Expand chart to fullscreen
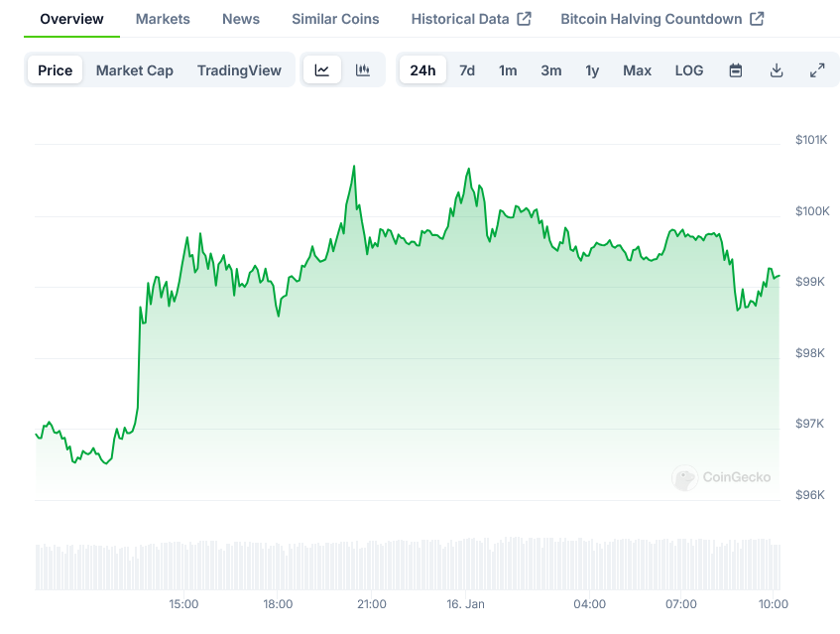 (817, 70)
